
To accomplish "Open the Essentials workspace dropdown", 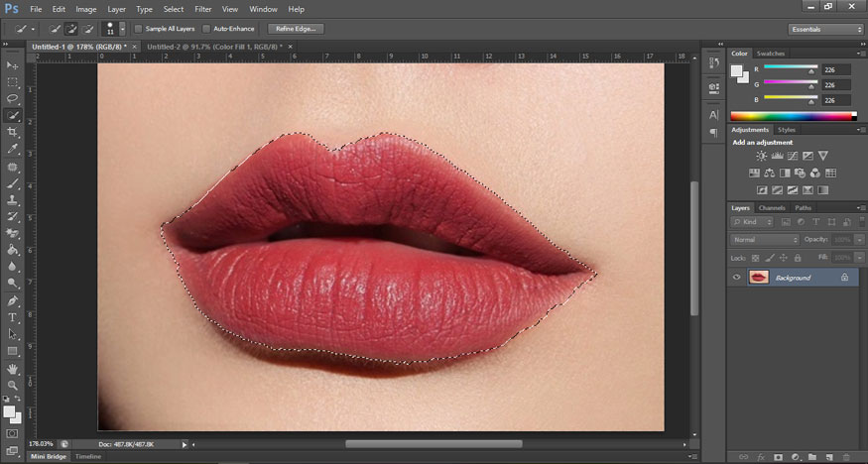I will pos(825,29).
